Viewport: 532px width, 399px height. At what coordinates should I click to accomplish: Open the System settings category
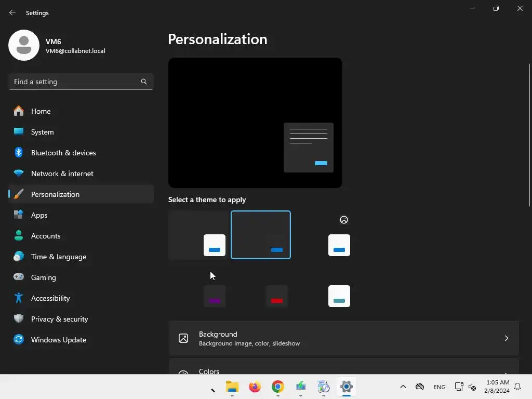(81, 132)
